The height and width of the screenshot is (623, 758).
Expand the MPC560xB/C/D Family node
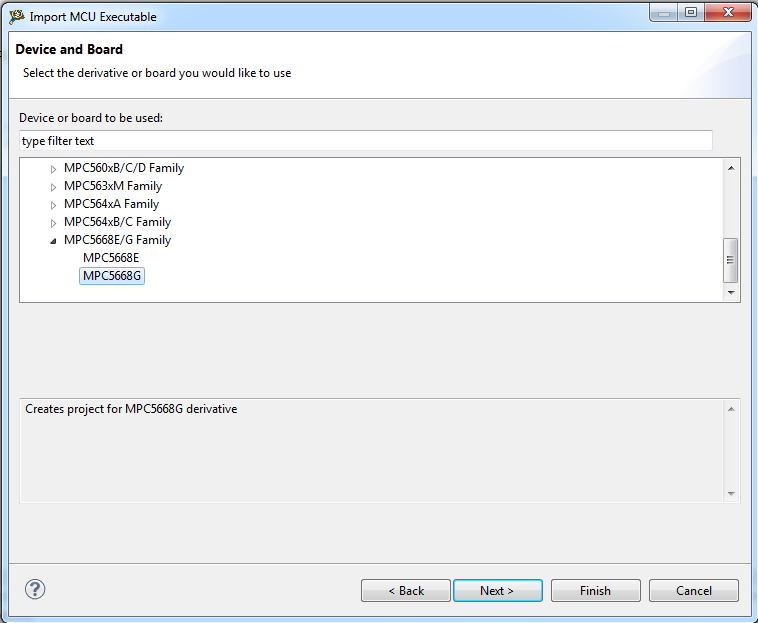click(53, 169)
